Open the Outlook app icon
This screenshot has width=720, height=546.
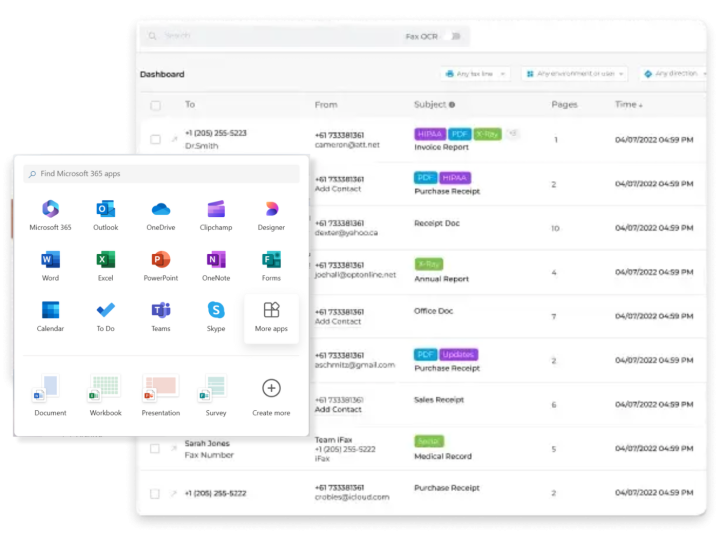(x=105, y=210)
